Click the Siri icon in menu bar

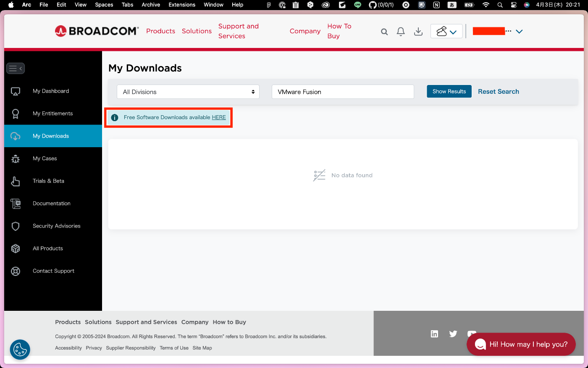point(527,5)
